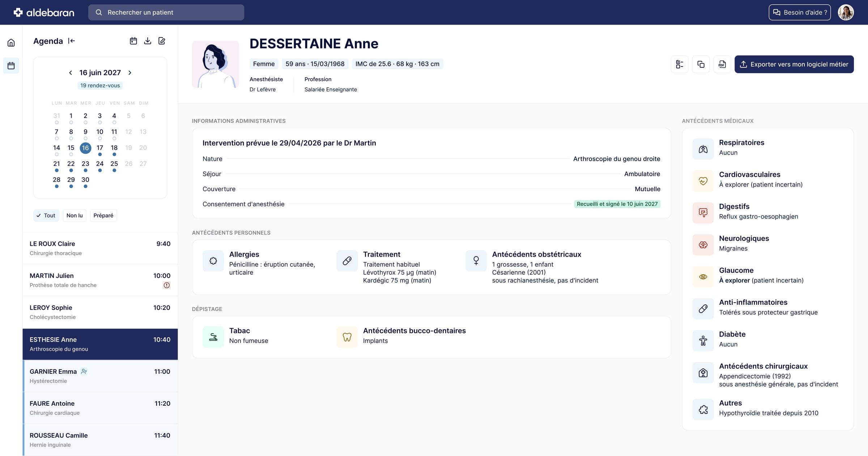The image size is (868, 456).
Task: Click the Rechercher un patient search field
Action: (166, 12)
